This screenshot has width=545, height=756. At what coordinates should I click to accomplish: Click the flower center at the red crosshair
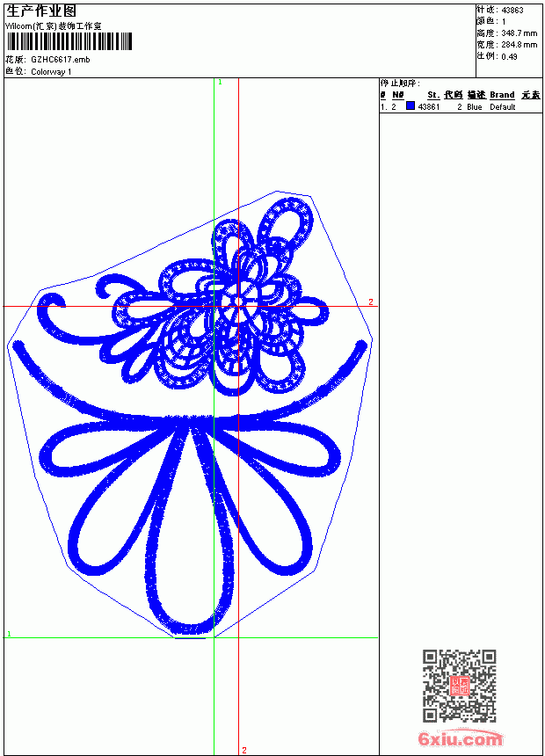tap(238, 302)
